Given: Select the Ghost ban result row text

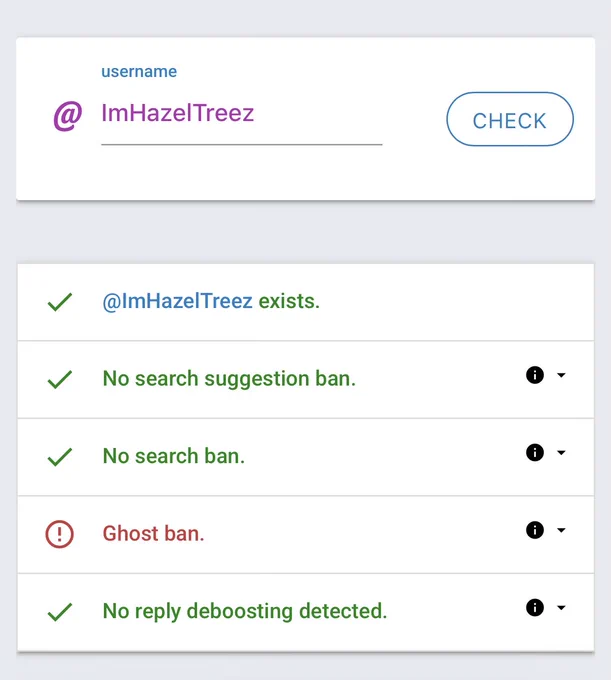Looking at the screenshot, I should [x=153, y=533].
